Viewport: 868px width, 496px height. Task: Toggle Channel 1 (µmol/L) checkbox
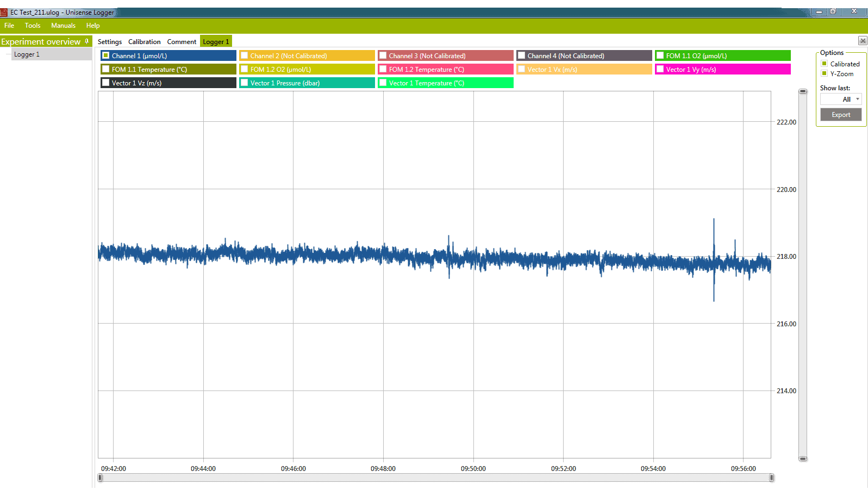click(x=106, y=55)
